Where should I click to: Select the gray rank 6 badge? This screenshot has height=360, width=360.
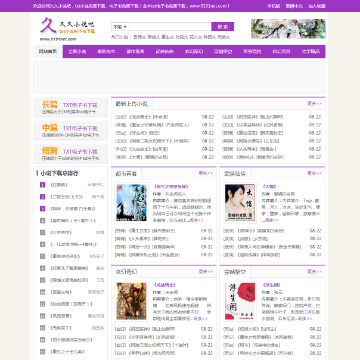coord(42,244)
